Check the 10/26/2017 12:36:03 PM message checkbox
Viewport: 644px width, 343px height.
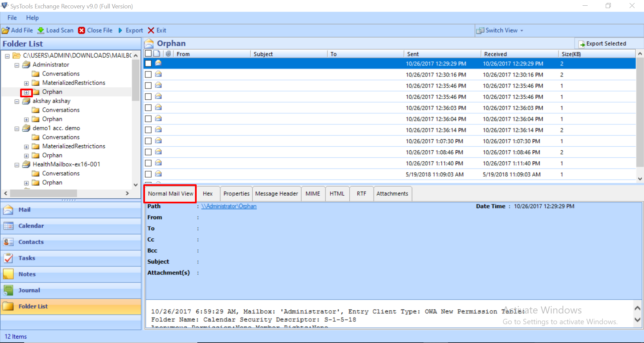click(148, 108)
